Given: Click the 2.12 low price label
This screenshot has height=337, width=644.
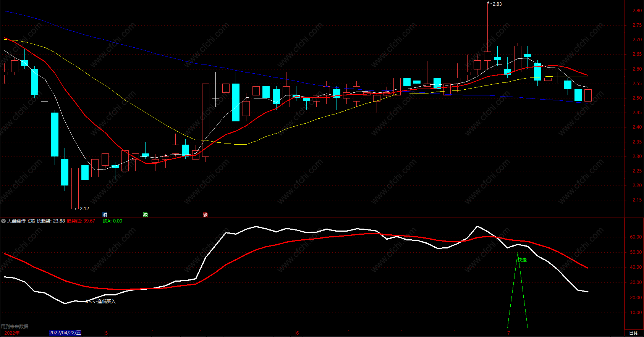Looking at the screenshot, I should click(84, 209).
